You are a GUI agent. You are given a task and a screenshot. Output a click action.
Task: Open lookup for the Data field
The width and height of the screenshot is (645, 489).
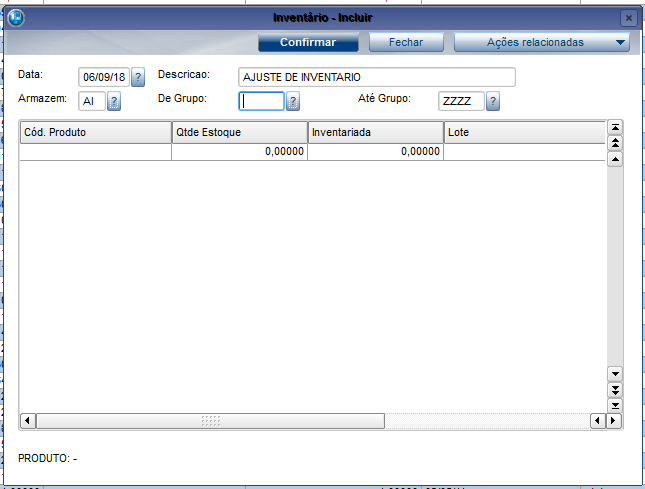point(138,77)
